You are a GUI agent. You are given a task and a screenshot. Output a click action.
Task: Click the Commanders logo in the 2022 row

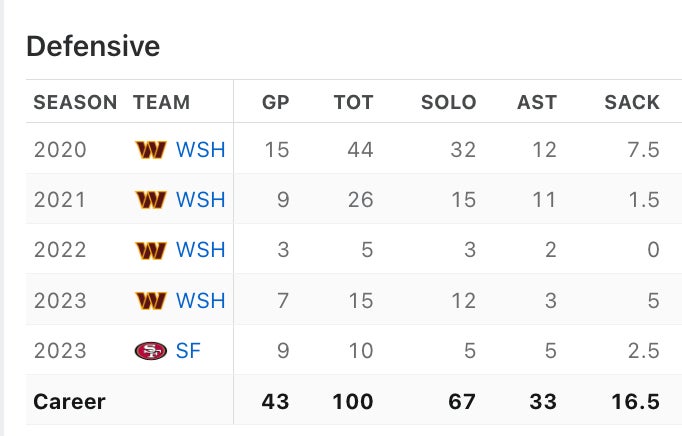point(150,250)
